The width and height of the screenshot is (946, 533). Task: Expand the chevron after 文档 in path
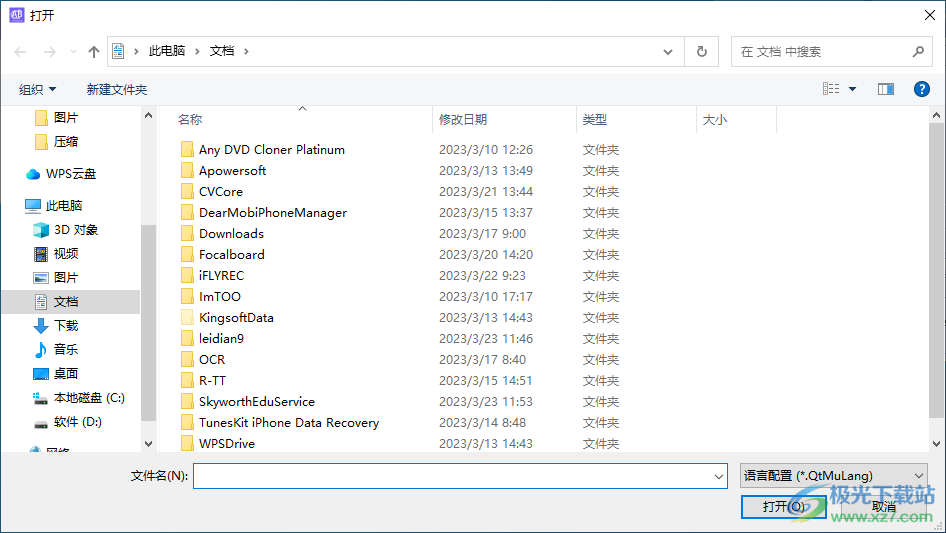(246, 51)
